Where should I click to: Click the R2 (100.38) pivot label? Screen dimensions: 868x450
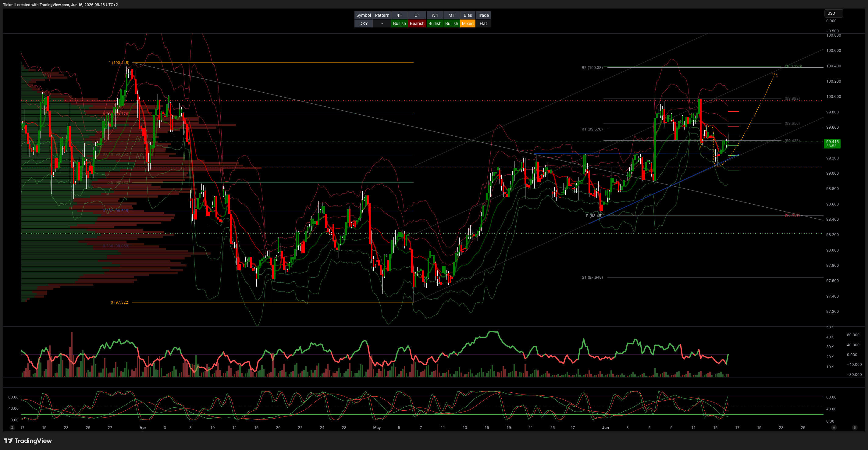pyautogui.click(x=592, y=68)
